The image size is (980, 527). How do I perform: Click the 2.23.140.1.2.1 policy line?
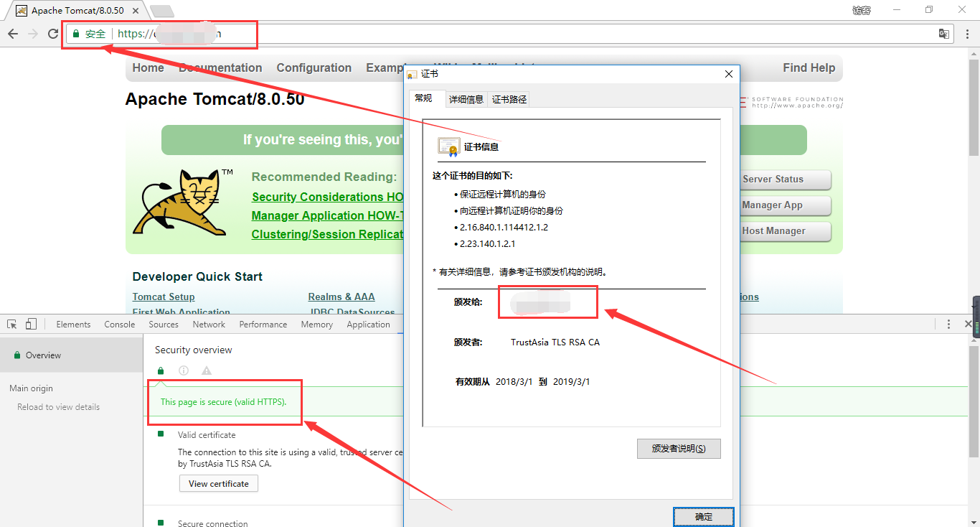(x=488, y=244)
